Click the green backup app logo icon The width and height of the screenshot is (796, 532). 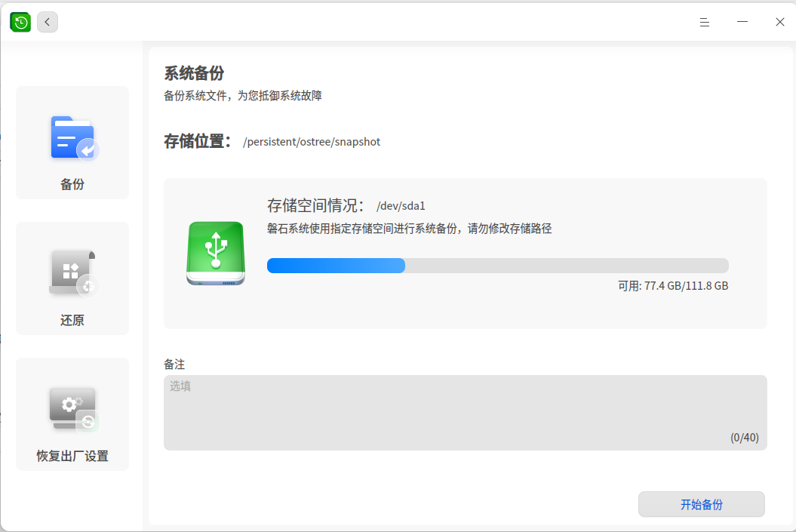(x=21, y=23)
